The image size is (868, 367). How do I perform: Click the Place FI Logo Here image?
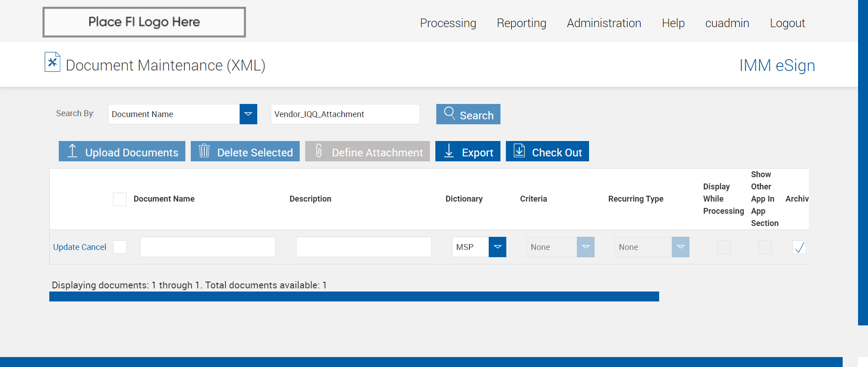coord(144,22)
